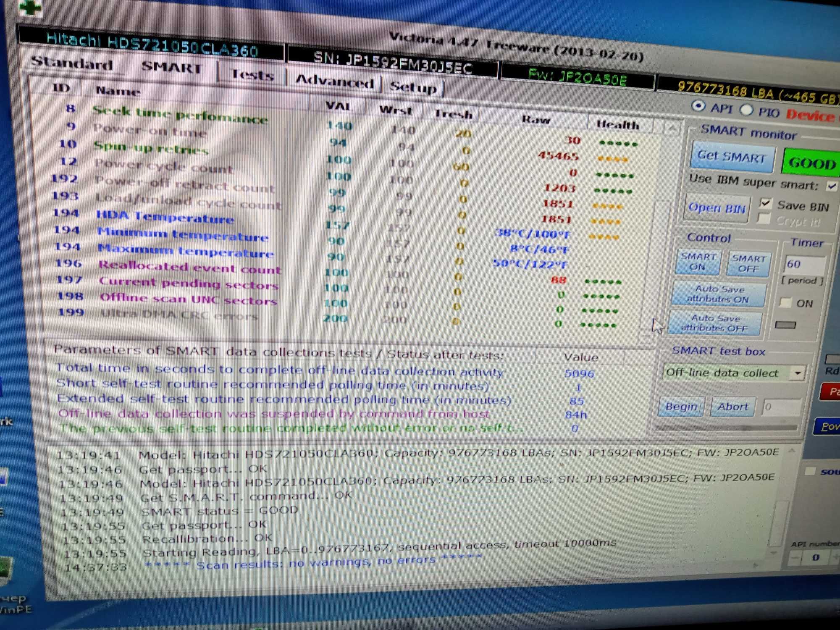Switch to the SMART tab
840x630 pixels.
tap(172, 67)
